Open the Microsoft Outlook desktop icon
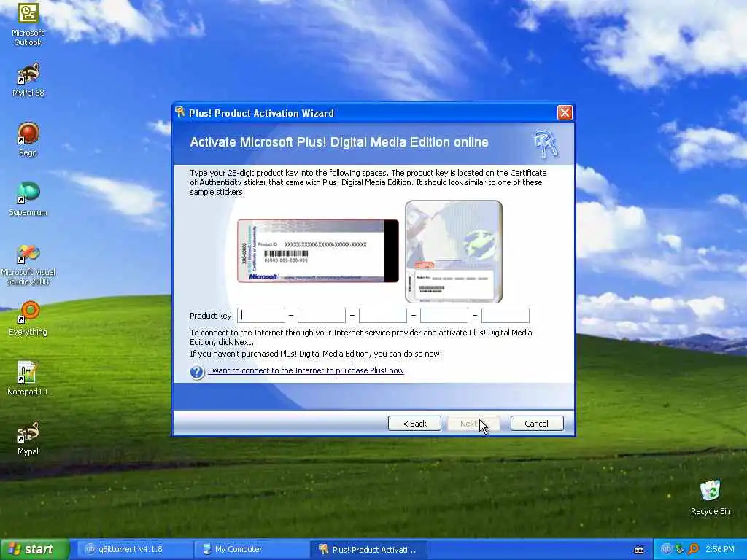This screenshot has width=747, height=560. (28, 23)
